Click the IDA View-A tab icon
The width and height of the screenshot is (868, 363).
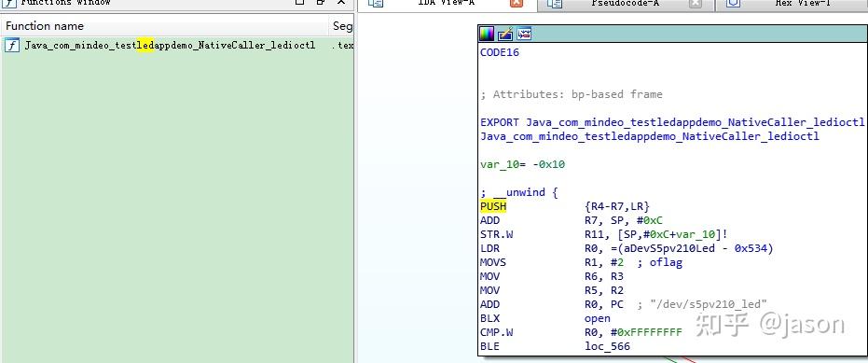(x=376, y=4)
